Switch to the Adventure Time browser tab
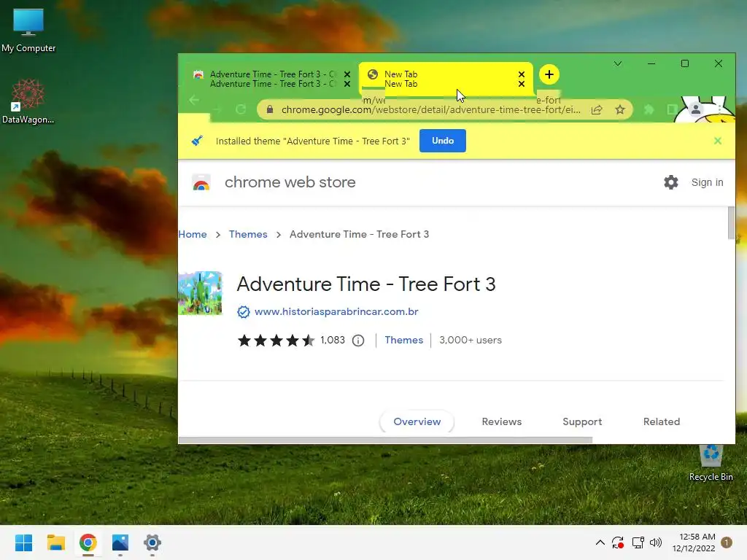The height and width of the screenshot is (560, 747). coord(271,79)
